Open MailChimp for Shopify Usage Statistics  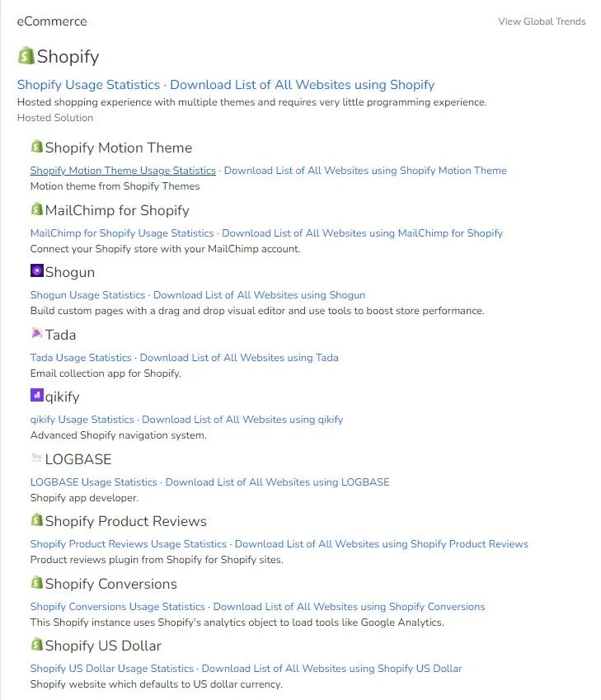pos(122,233)
